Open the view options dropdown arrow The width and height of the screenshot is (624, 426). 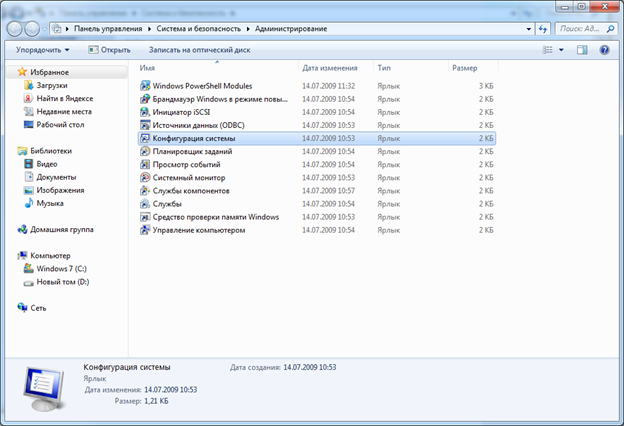coord(561,50)
